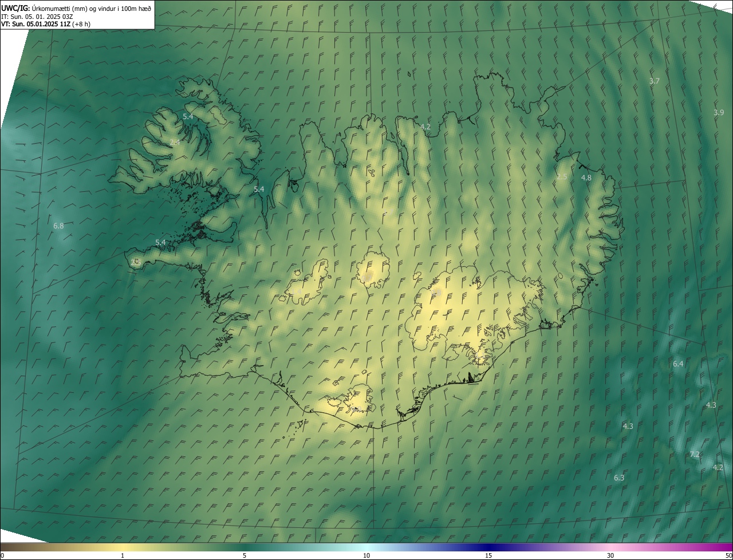Click the 2.5 value in East Iceland
This screenshot has height=560, width=733.
(562, 177)
